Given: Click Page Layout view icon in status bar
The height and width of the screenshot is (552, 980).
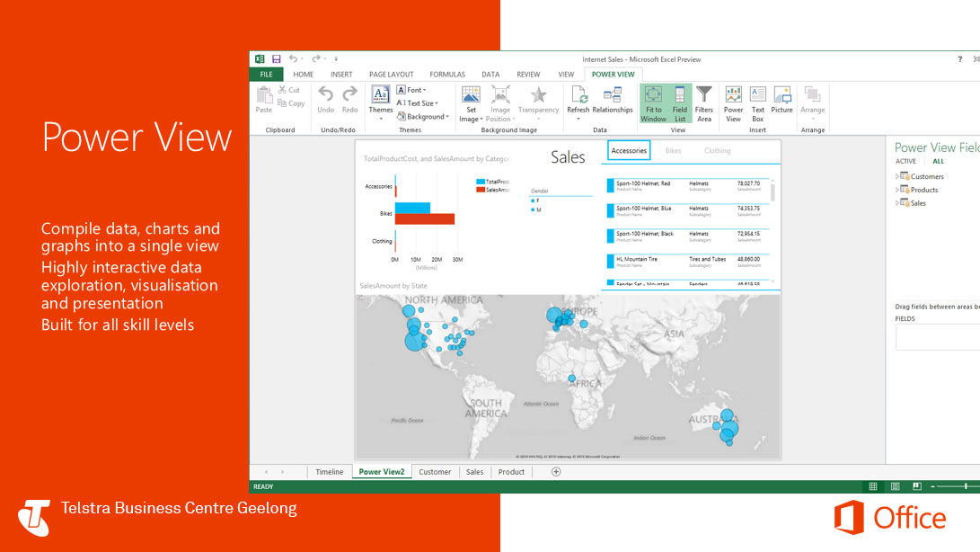Looking at the screenshot, I should 895,486.
